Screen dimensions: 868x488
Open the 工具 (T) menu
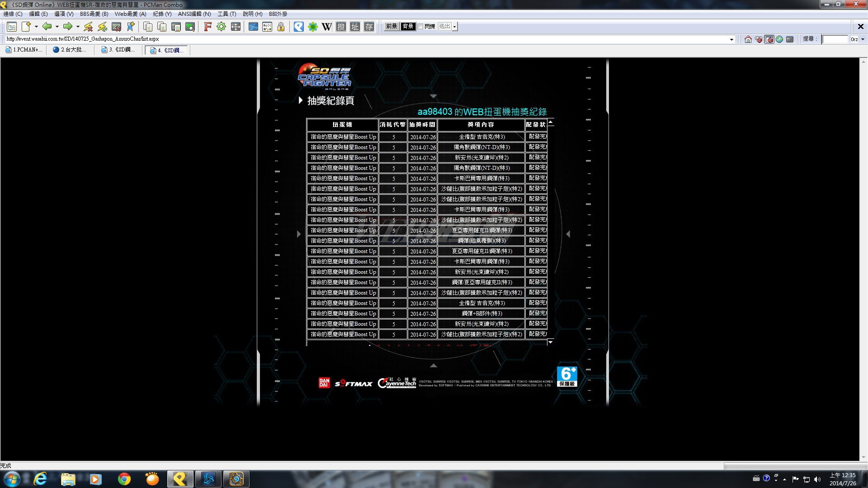[227, 14]
